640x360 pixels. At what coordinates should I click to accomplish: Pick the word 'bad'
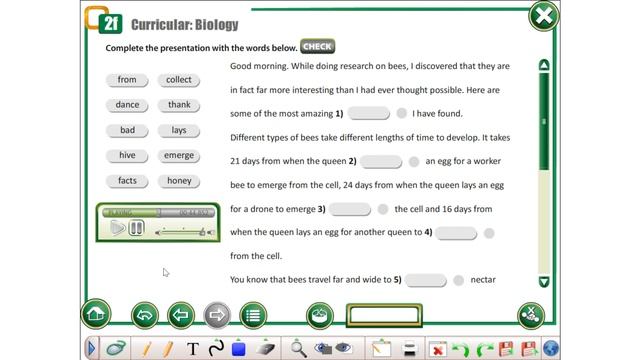[x=127, y=131]
